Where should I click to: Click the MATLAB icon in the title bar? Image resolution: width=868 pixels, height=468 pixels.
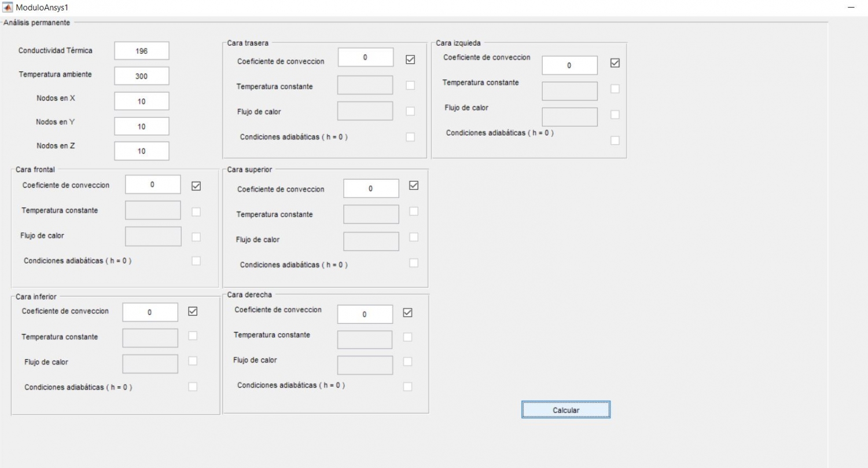point(8,8)
